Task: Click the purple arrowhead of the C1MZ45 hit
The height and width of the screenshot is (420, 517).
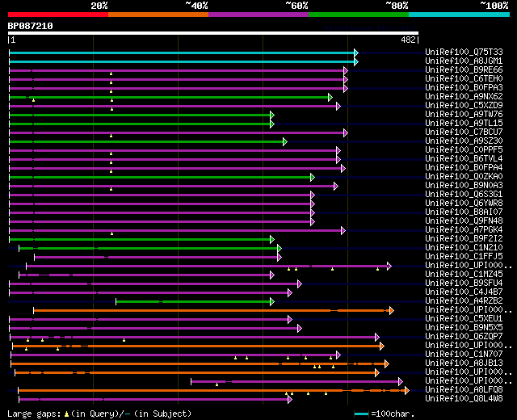Action: click(272, 275)
